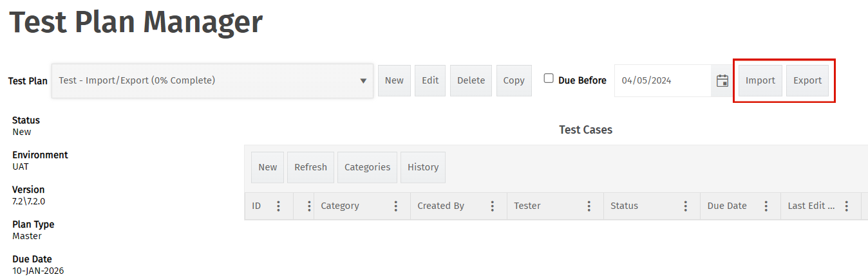Click the Export button
The width and height of the screenshot is (868, 279).
[807, 81]
